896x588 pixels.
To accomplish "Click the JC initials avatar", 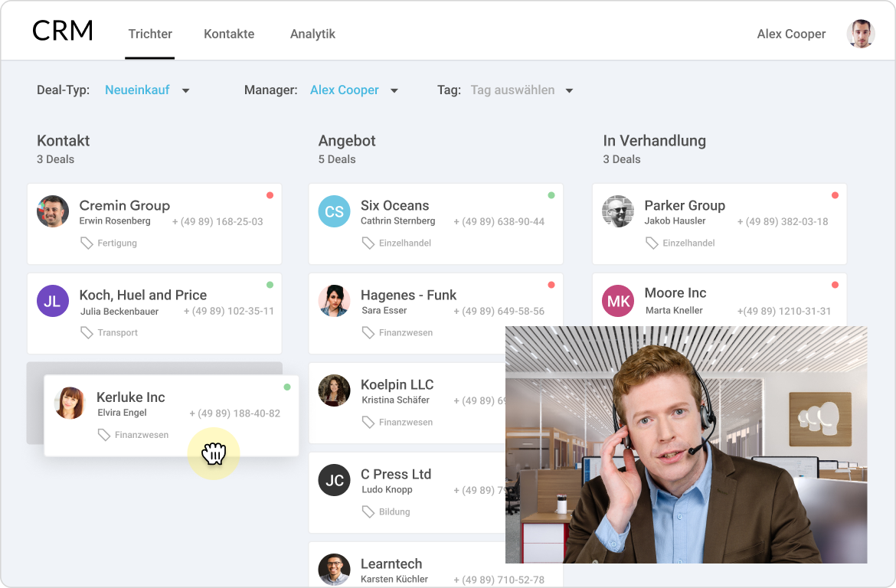I will click(335, 480).
